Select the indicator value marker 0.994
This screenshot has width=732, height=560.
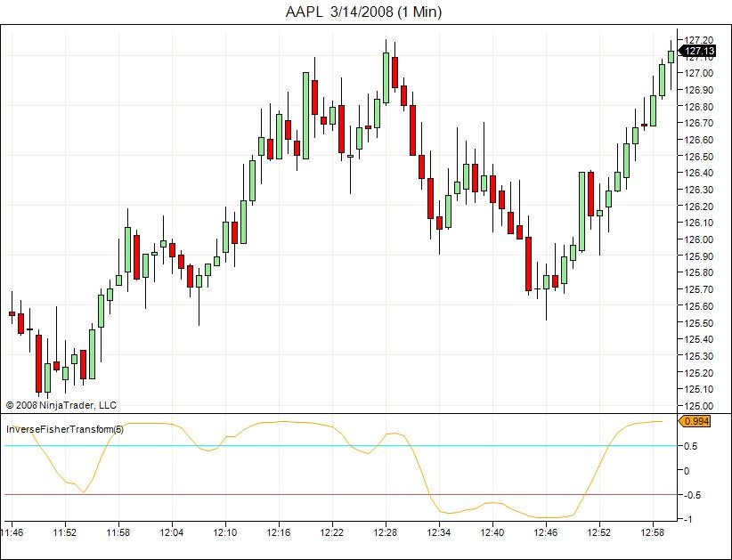695,421
